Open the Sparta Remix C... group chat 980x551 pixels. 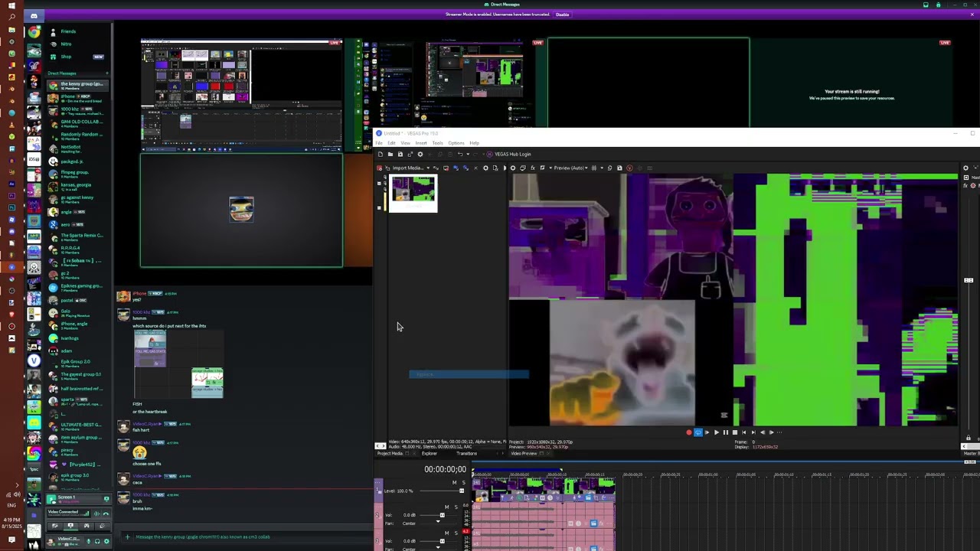[x=77, y=236]
